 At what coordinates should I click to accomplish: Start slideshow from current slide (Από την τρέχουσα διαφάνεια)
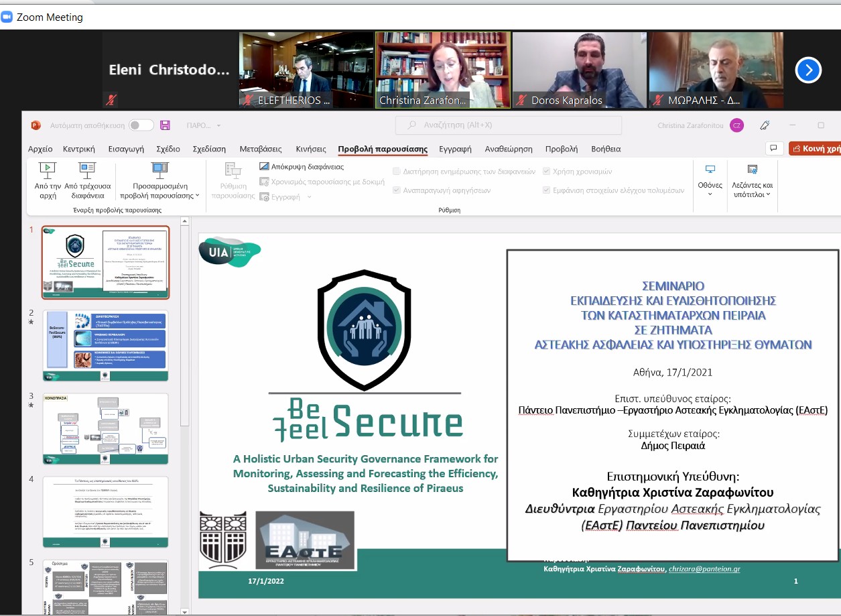point(87,180)
